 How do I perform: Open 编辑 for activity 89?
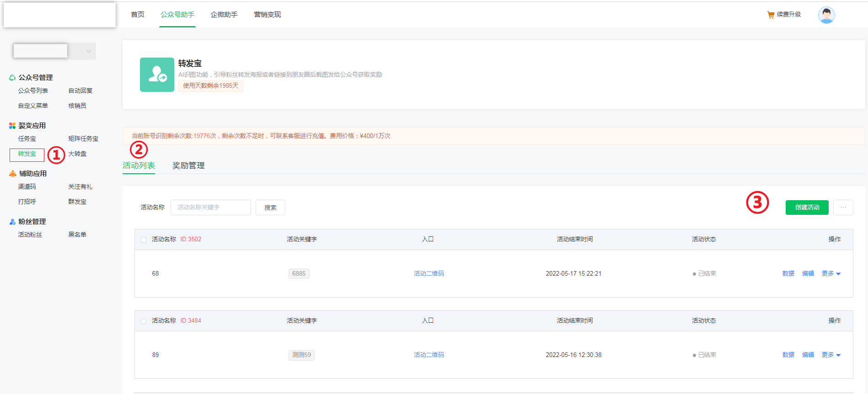tap(808, 355)
